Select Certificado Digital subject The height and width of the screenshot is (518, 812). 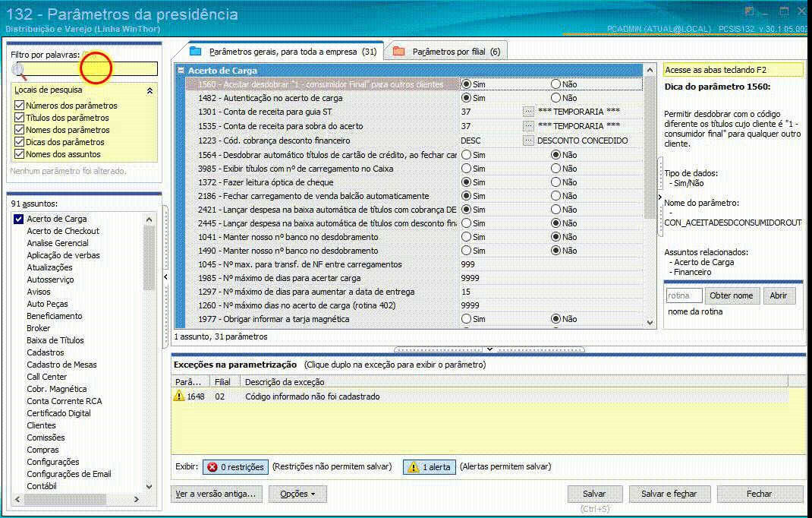click(58, 412)
